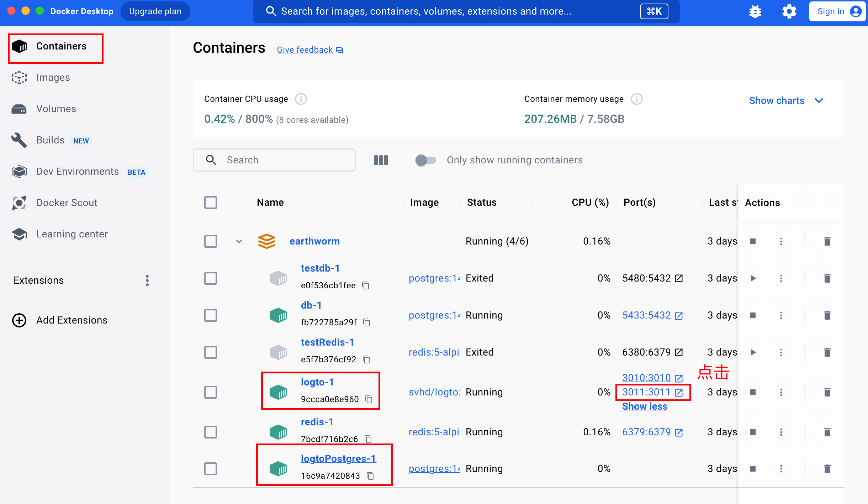
Task: Stop the earthworm compose stack
Action: click(753, 241)
